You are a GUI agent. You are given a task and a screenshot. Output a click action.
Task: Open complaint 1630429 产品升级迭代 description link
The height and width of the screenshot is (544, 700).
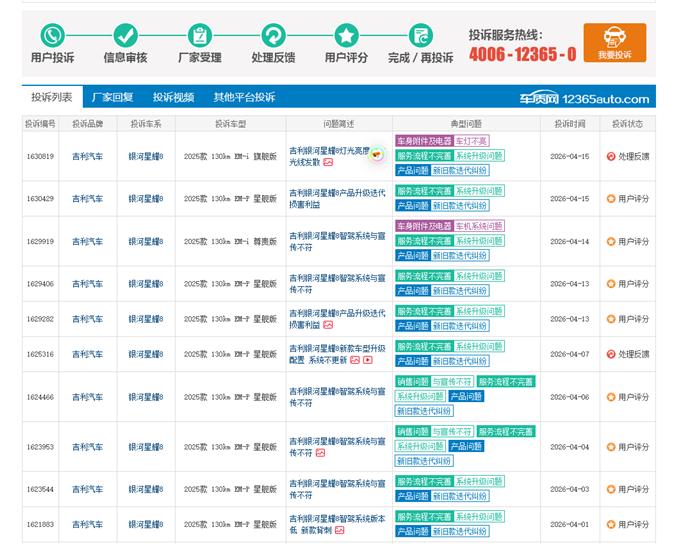336,198
